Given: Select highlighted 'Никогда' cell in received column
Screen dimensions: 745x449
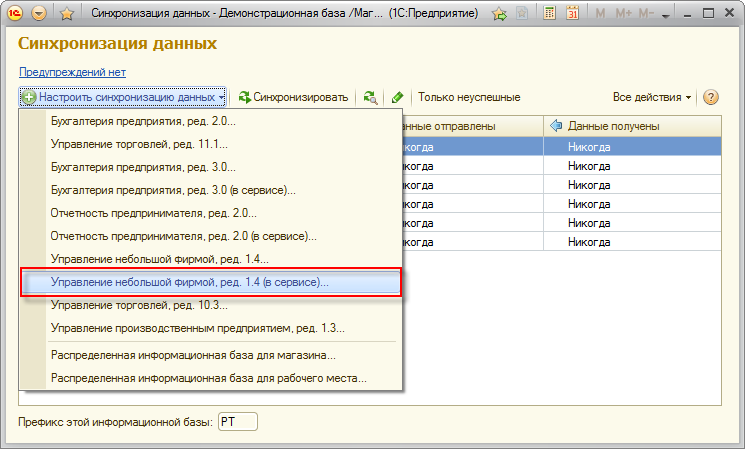Looking at the screenshot, I should point(632,147).
